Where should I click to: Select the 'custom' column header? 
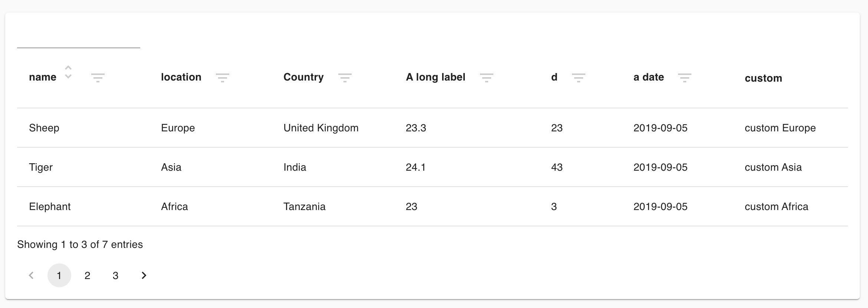(763, 78)
